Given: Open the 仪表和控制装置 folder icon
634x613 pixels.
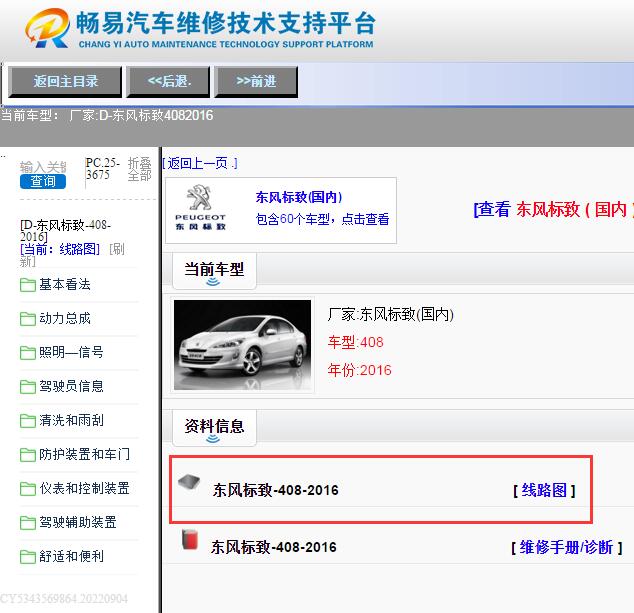Looking at the screenshot, I should click(27, 488).
